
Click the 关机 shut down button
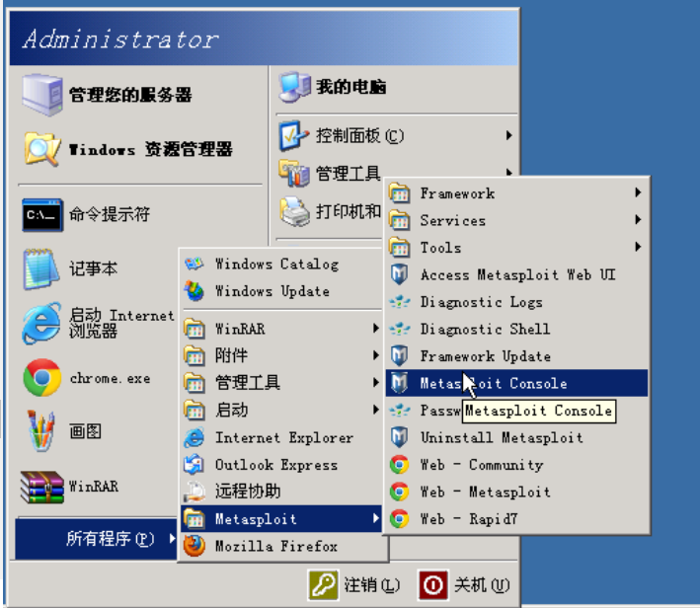pyautogui.click(x=464, y=584)
